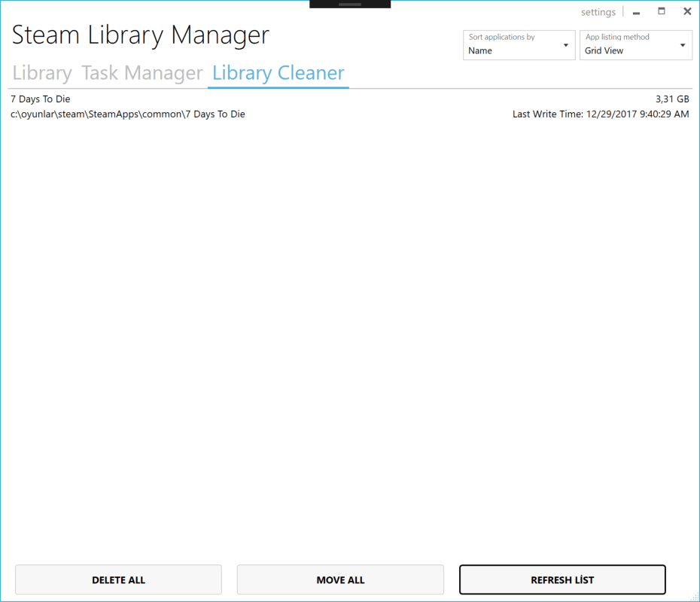Expand the App listing method dropdown

[636, 45]
